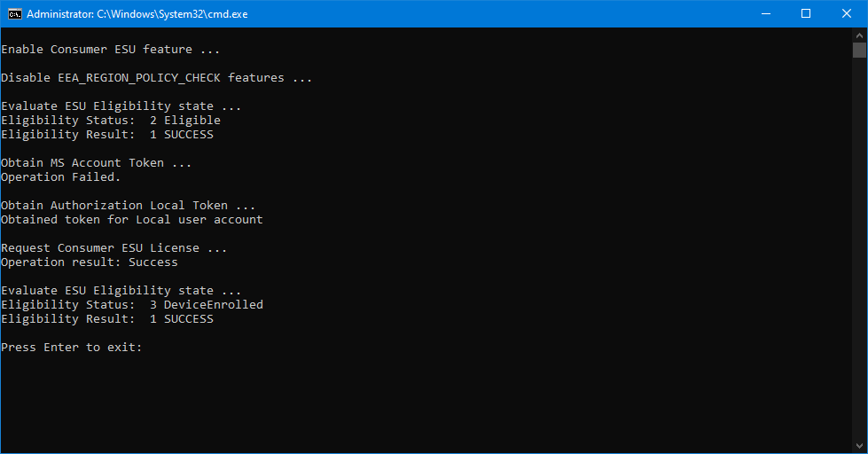868x454 pixels.
Task: Click 'Obtained token for Local user account'
Action: (x=131, y=220)
